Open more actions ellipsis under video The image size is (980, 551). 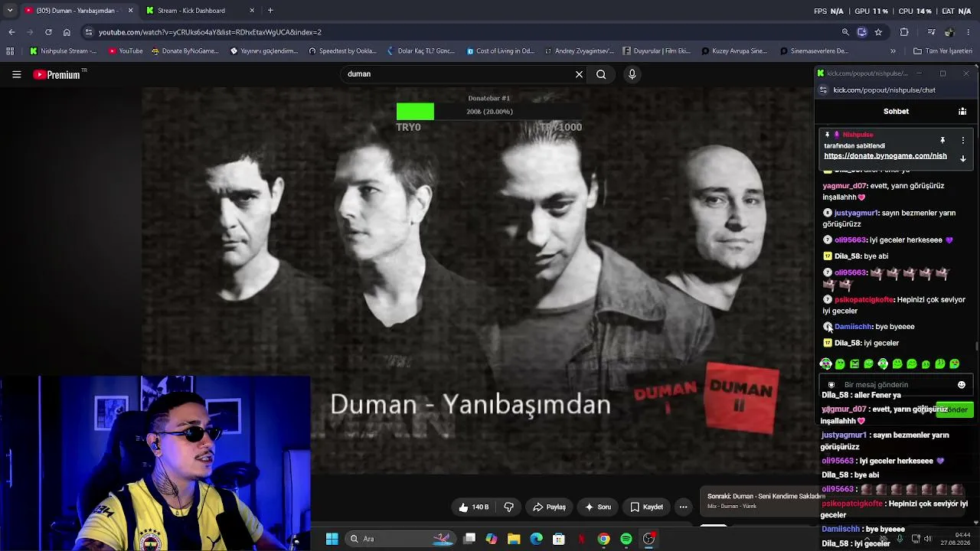coord(683,507)
